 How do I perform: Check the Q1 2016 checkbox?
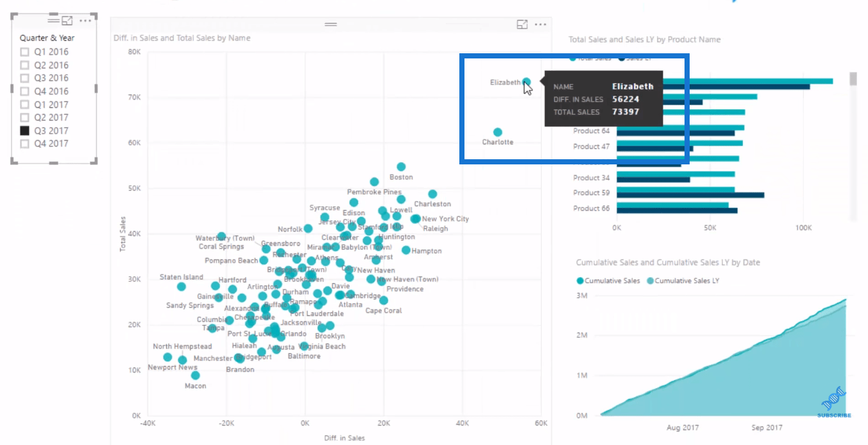25,52
